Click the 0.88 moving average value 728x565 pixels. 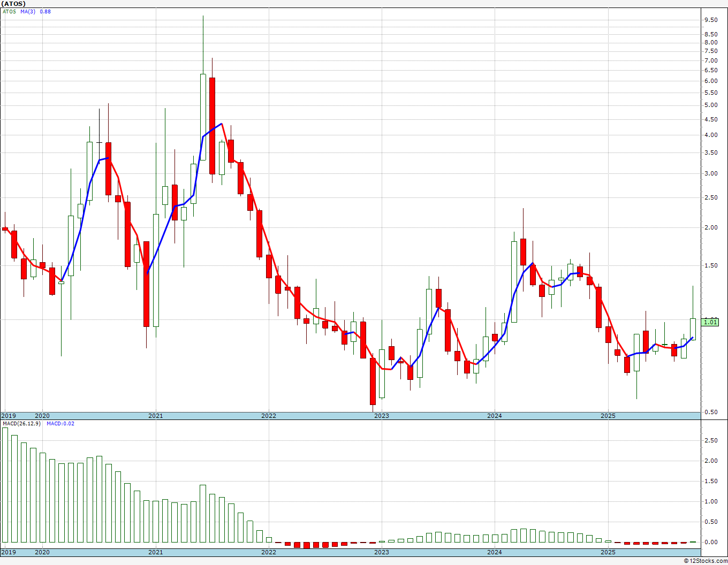coord(45,11)
